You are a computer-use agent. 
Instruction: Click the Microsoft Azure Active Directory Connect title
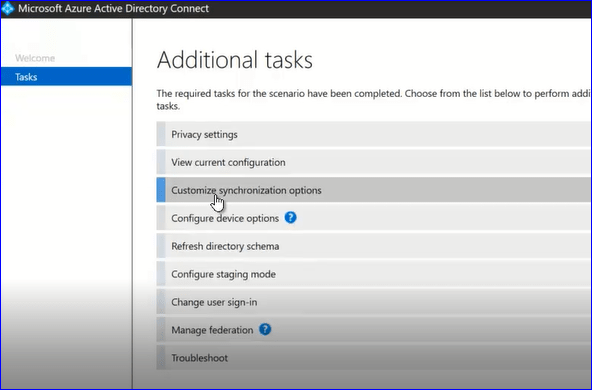click(x=113, y=8)
